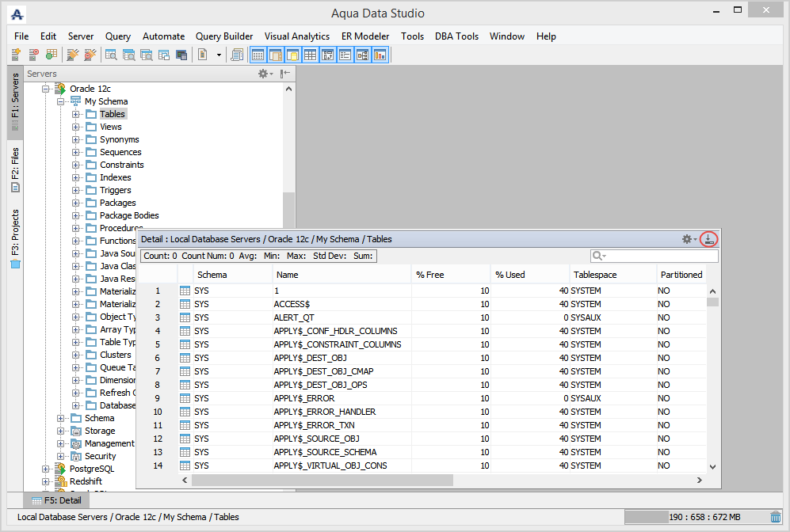Click the server icon with red minus
The height and width of the screenshot is (532, 790).
click(x=33, y=55)
